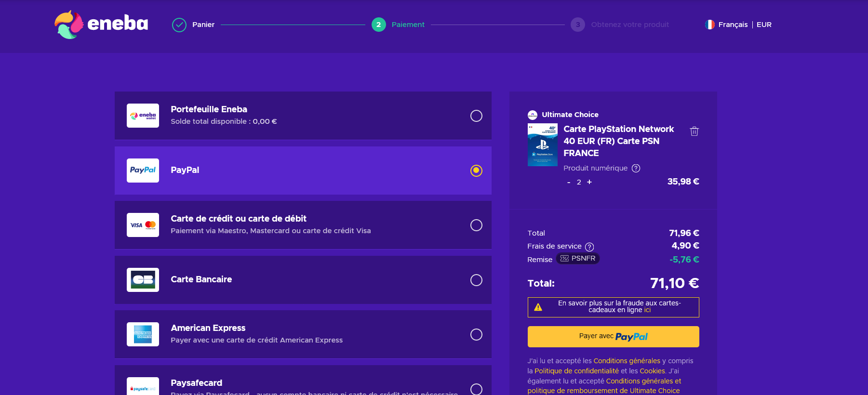The image size is (868, 395).
Task: Click the 71,96 € subtotal value
Action: (684, 233)
